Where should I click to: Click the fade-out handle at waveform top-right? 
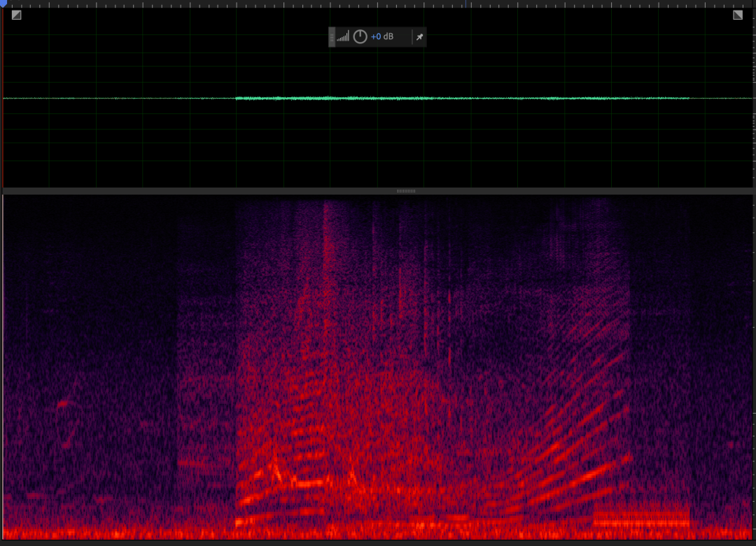coord(738,15)
